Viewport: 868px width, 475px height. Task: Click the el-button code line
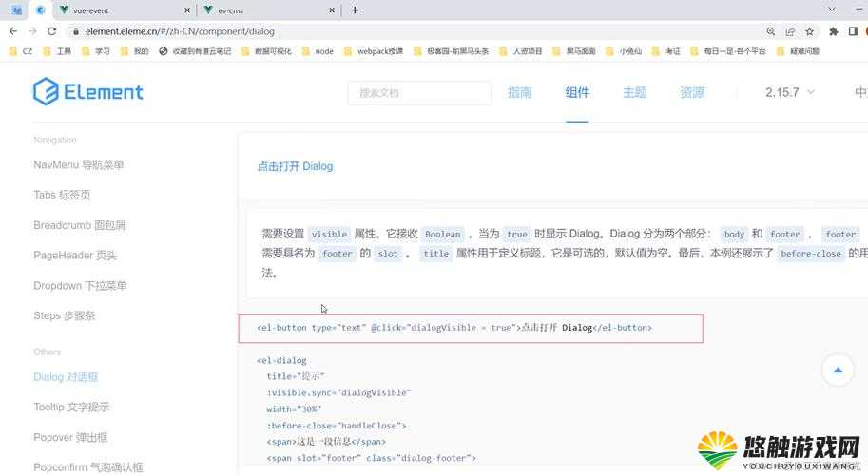click(x=454, y=328)
